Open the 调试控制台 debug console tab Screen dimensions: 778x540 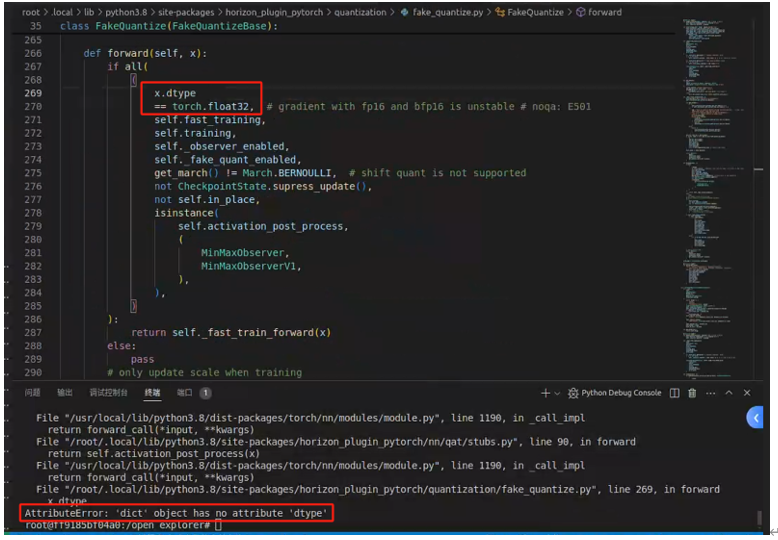(108, 393)
